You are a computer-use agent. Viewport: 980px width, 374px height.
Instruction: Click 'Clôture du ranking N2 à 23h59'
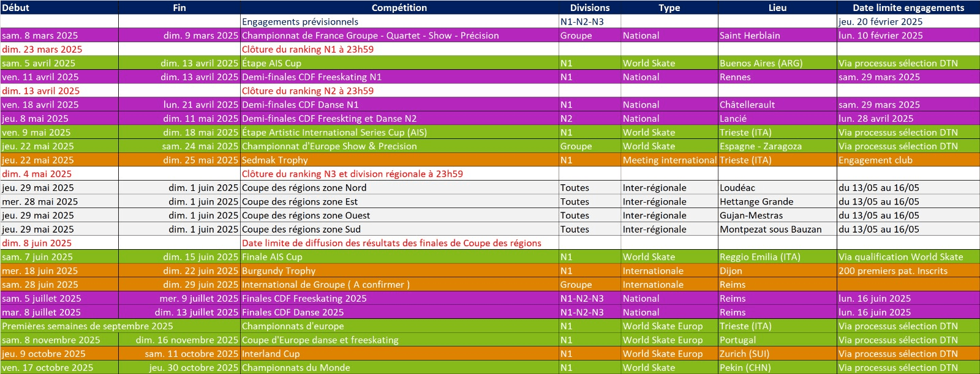[399, 91]
